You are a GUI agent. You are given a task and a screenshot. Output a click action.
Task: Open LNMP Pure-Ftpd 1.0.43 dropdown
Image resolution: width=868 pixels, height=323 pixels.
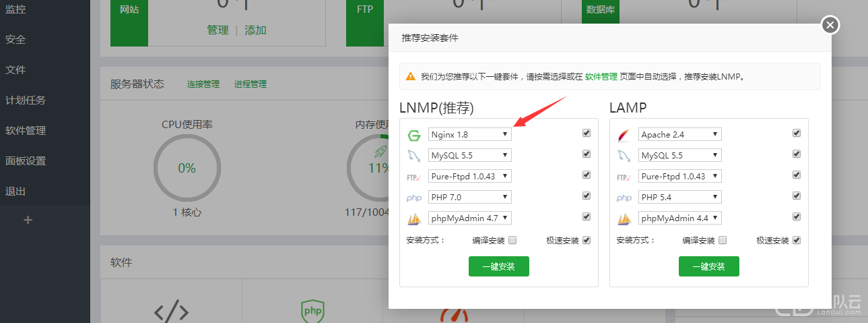pyautogui.click(x=470, y=177)
